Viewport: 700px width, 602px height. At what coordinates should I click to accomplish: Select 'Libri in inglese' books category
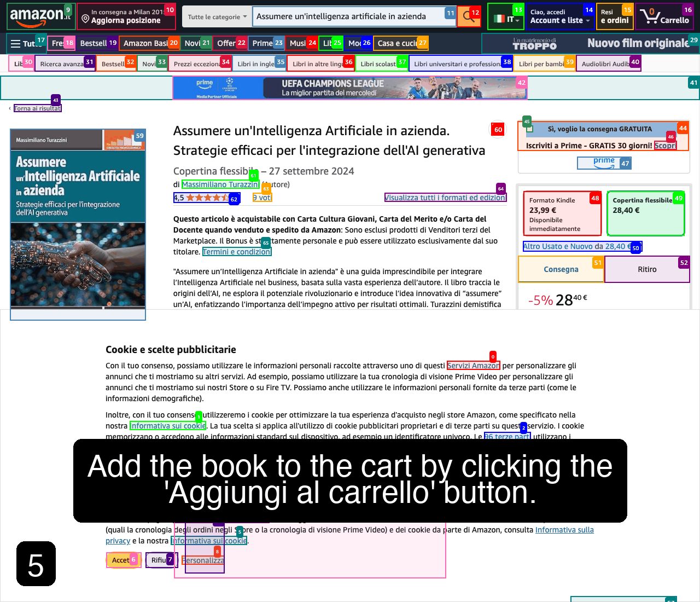point(259,63)
